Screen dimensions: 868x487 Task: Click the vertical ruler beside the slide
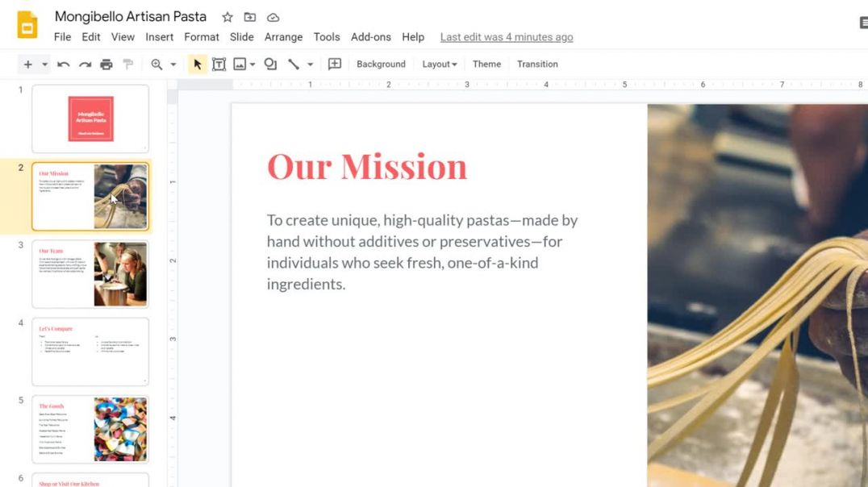pyautogui.click(x=172, y=288)
